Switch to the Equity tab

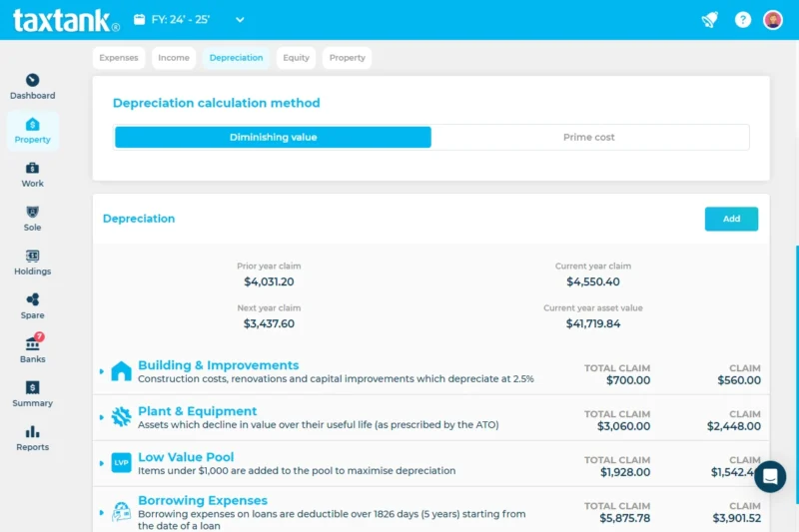(296, 58)
